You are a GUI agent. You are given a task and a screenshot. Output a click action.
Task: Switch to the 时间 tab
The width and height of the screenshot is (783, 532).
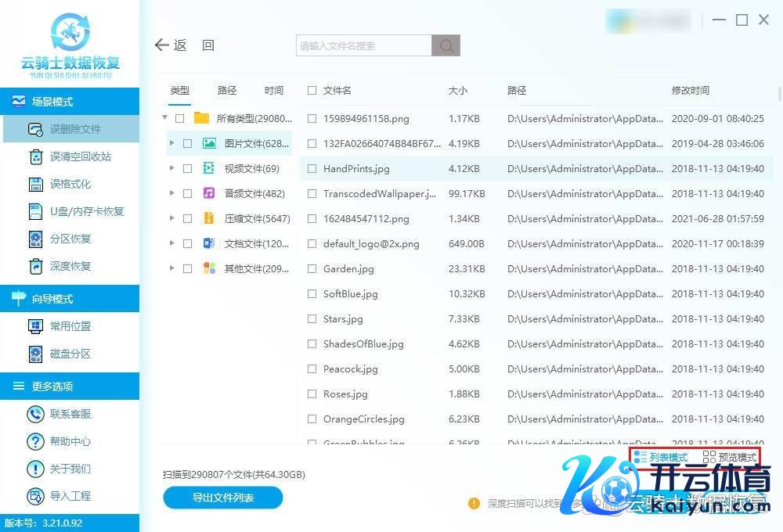(274, 91)
